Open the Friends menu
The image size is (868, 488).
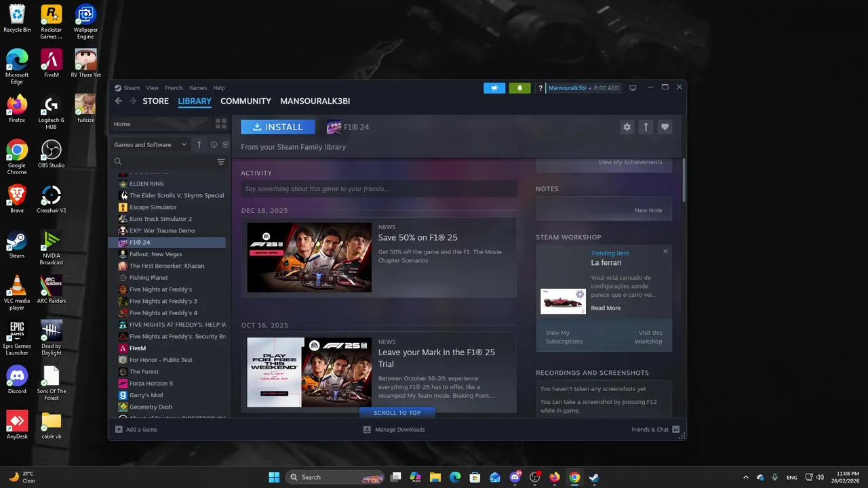[x=174, y=88]
